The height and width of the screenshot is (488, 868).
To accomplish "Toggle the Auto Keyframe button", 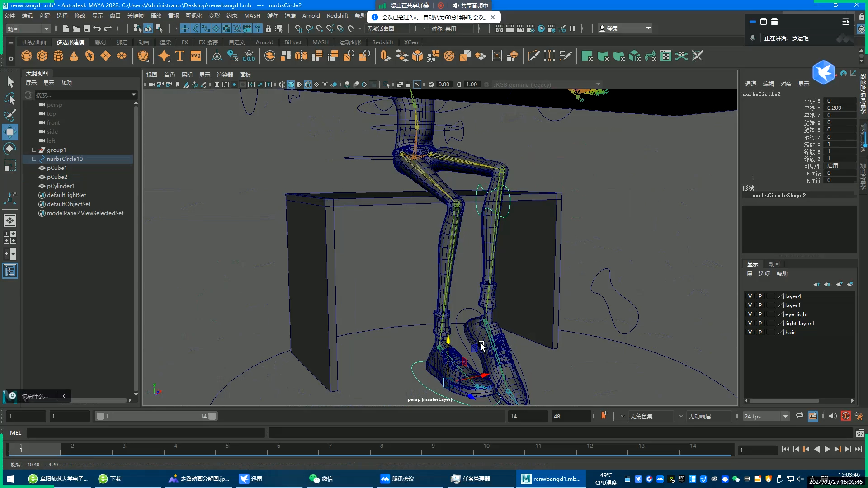I will coord(846,416).
